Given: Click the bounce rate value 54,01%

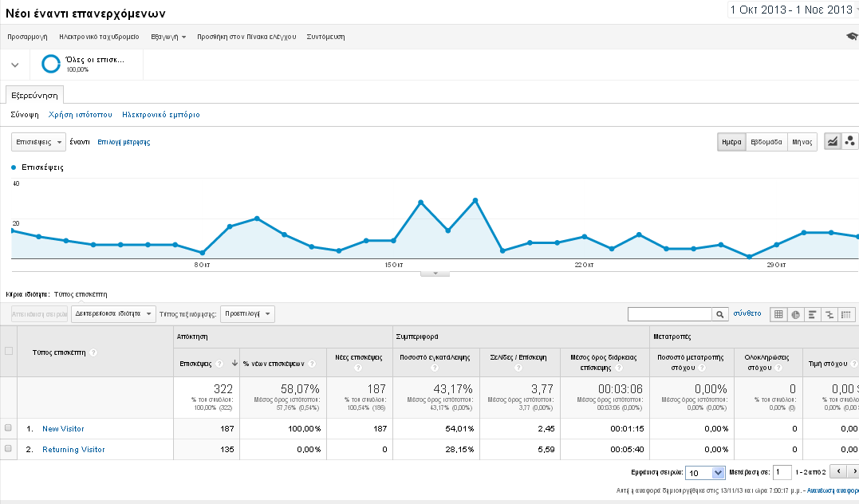Looking at the screenshot, I should pyautogui.click(x=459, y=428).
